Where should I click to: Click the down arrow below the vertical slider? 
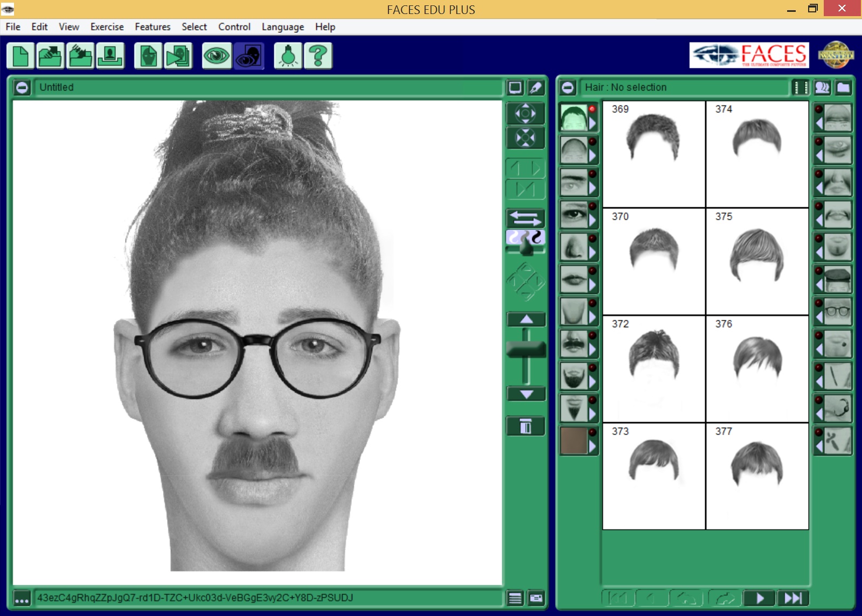[x=526, y=394]
